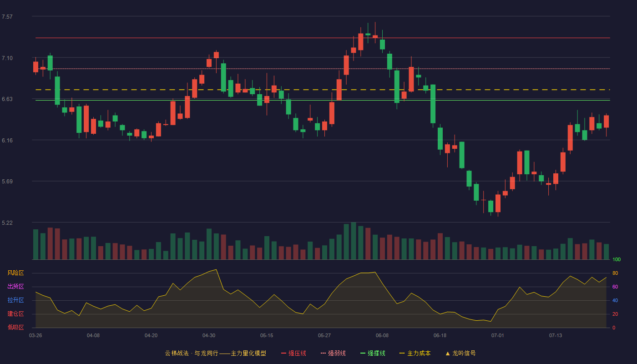Image resolution: width=637 pixels, height=364 pixels.
Task: Click the 06-08 date label
Action: pos(382,335)
